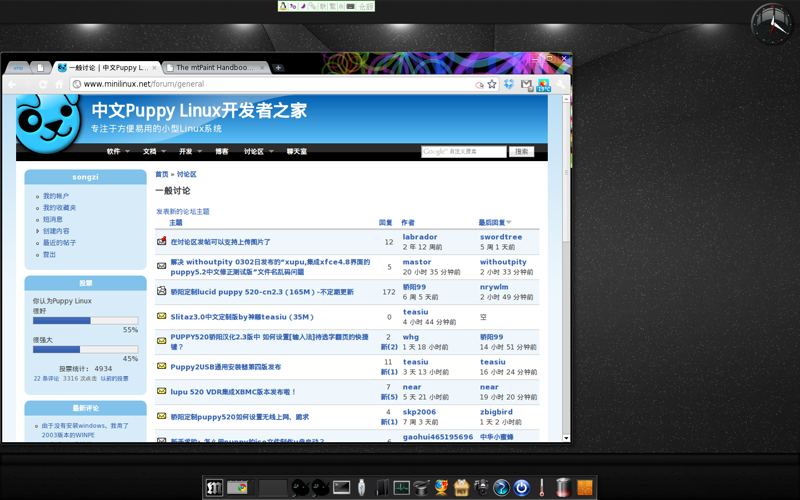Open 短消息 sidebar link

[53, 219]
